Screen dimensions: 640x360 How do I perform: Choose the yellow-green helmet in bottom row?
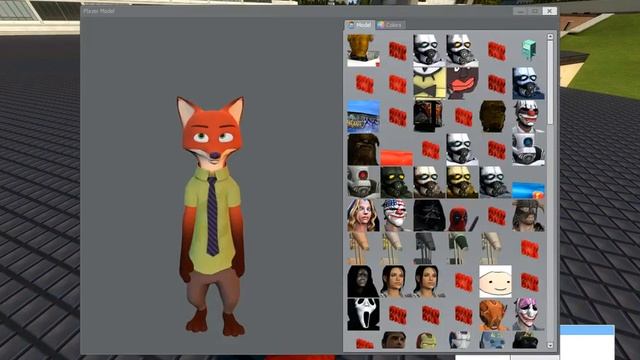click(427, 340)
